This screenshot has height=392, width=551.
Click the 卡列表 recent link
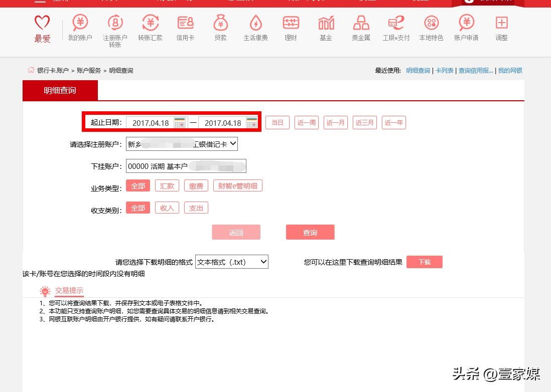point(444,71)
